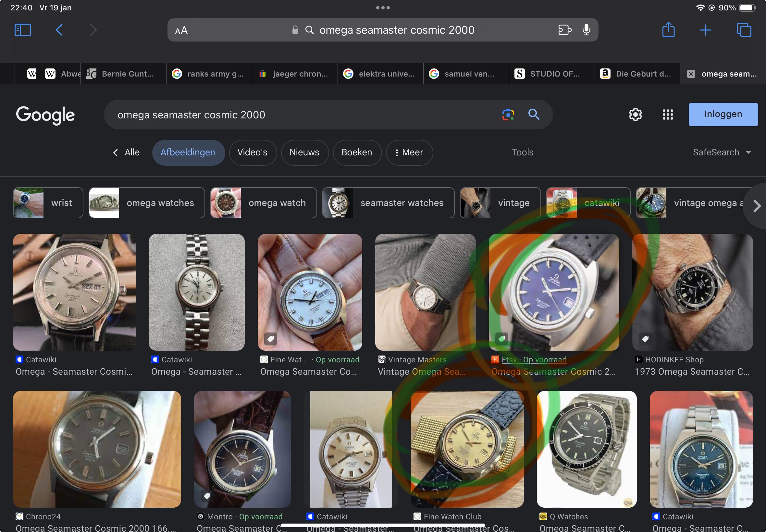766x532 pixels.
Task: Click the Inloggen button
Action: click(723, 114)
